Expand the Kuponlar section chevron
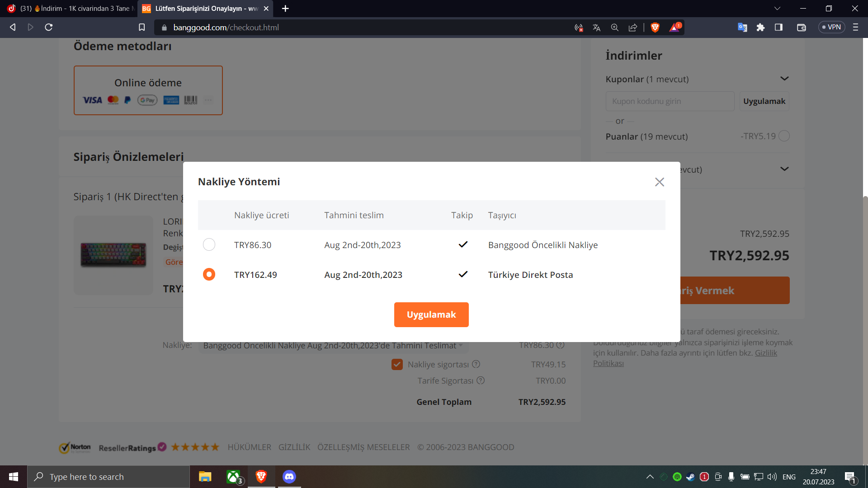868x488 pixels. pyautogui.click(x=784, y=79)
